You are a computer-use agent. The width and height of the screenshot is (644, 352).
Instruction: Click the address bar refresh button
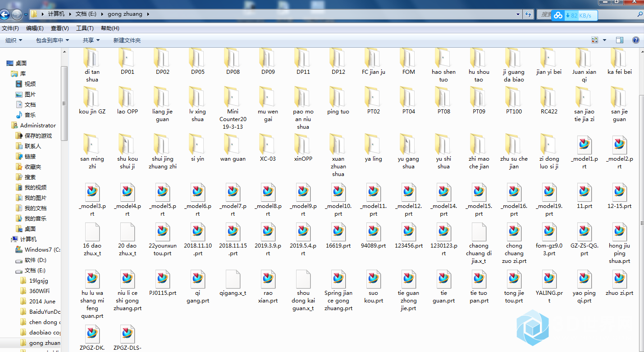click(x=529, y=14)
